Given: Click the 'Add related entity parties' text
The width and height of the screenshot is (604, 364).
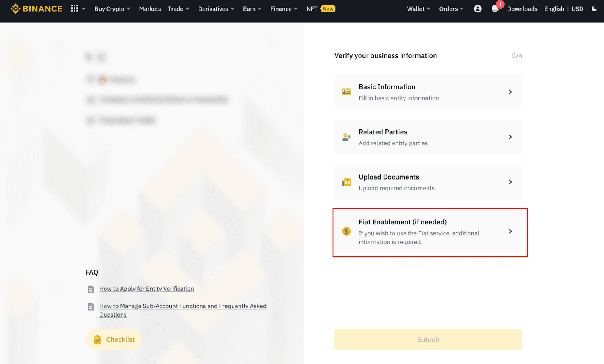Looking at the screenshot, I should tap(393, 143).
